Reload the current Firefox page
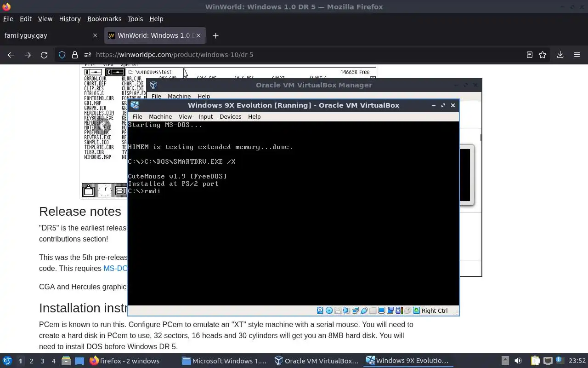This screenshot has width=588, height=368. coord(44,55)
